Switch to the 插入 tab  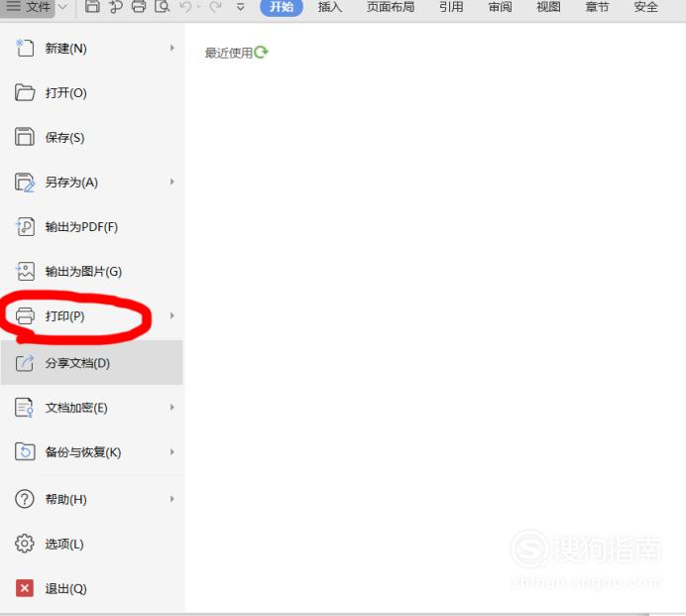pos(330,7)
